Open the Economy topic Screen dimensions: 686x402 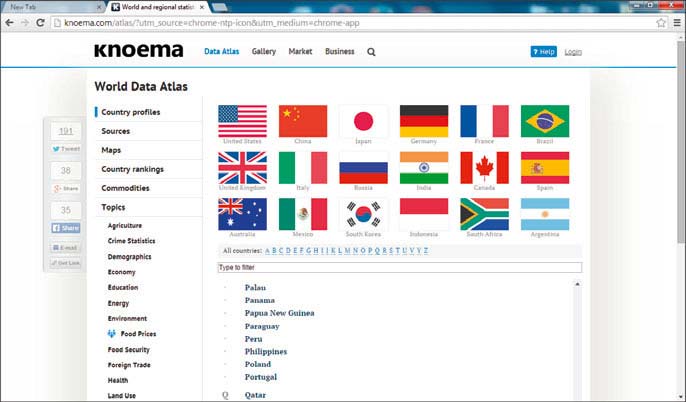(x=122, y=272)
